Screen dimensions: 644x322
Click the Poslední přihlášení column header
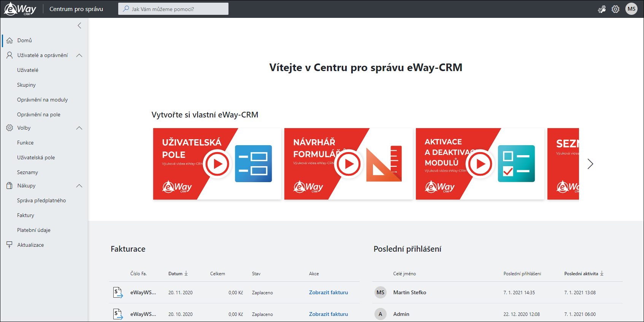click(x=522, y=274)
